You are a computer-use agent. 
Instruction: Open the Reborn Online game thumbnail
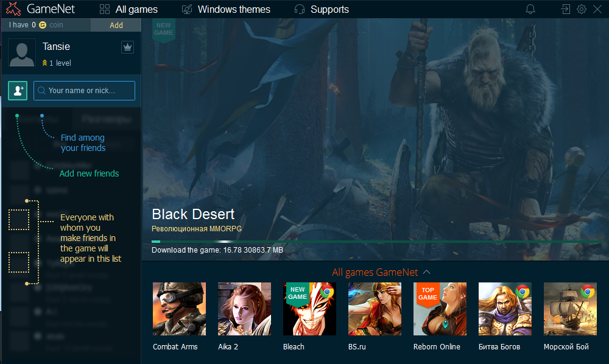point(440,309)
